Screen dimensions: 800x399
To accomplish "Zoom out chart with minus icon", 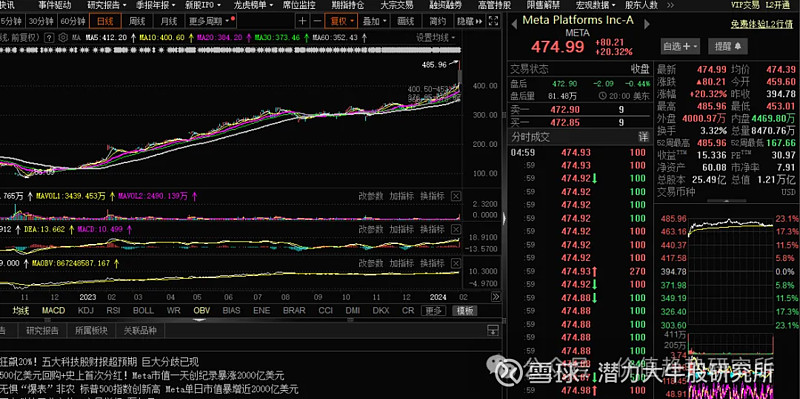I will click(x=317, y=21).
